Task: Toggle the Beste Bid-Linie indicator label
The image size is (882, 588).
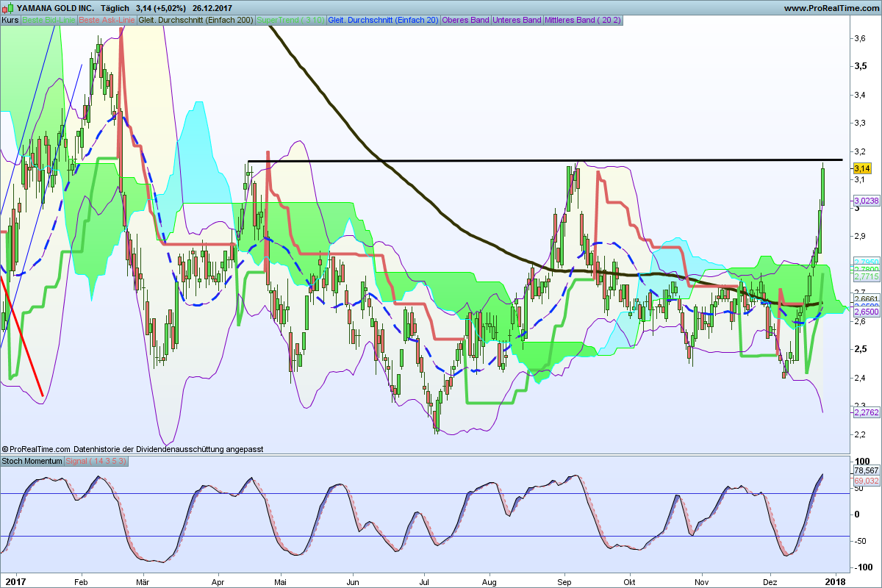Action: tap(48, 20)
